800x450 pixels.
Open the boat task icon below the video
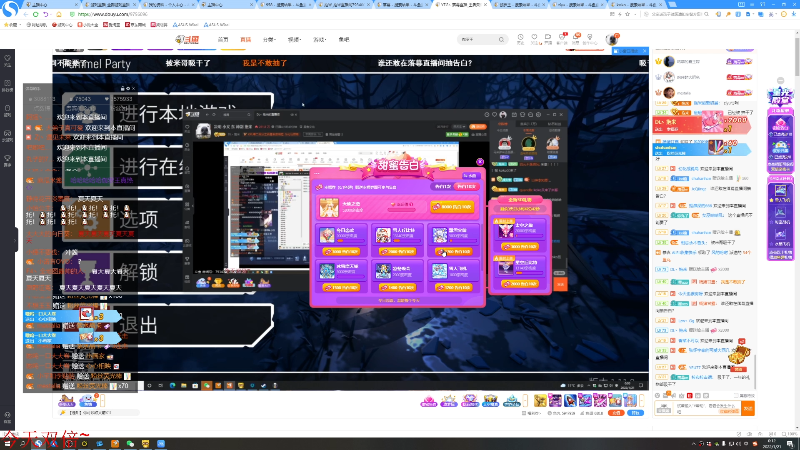[66, 401]
